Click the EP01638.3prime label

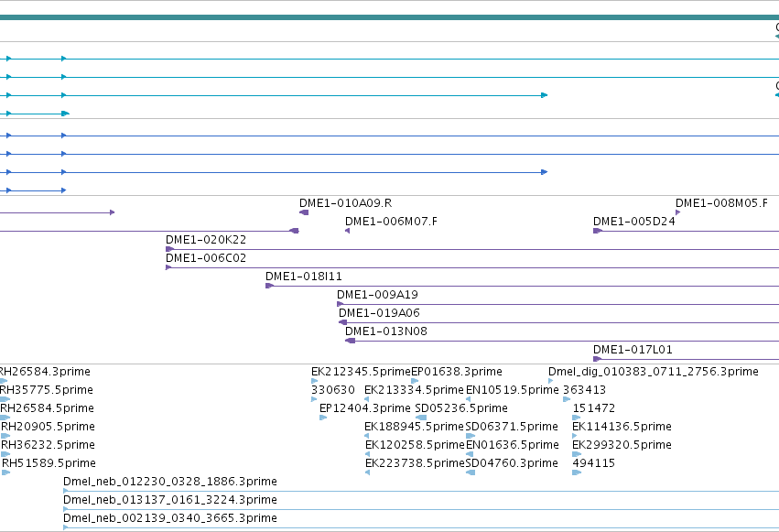(457, 372)
